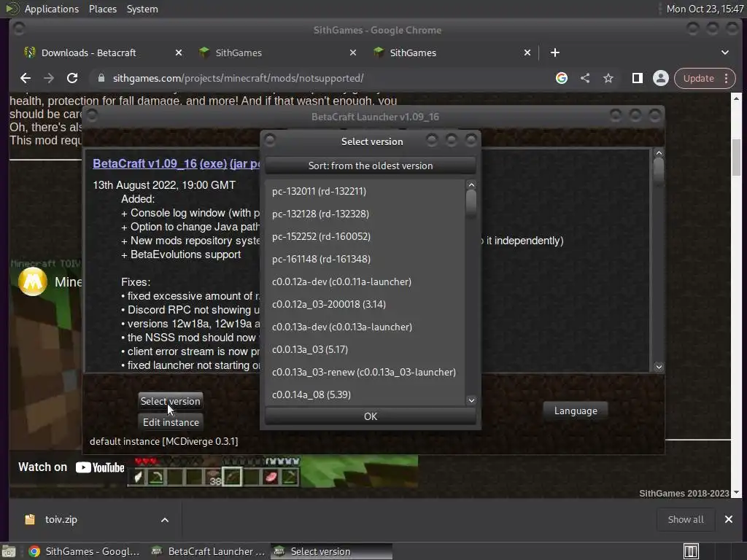Click changelog scroll up arrow in launcher
The image size is (747, 560).
(659, 153)
